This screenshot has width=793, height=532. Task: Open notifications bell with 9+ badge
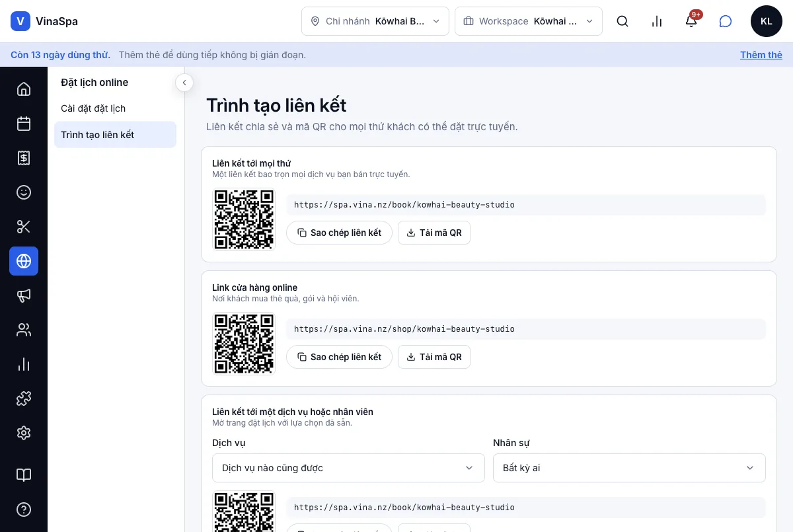691,21
